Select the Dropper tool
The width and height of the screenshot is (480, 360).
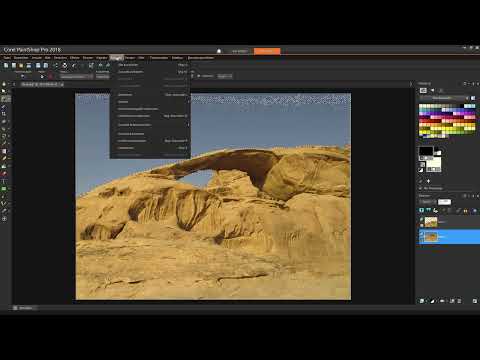point(4,107)
